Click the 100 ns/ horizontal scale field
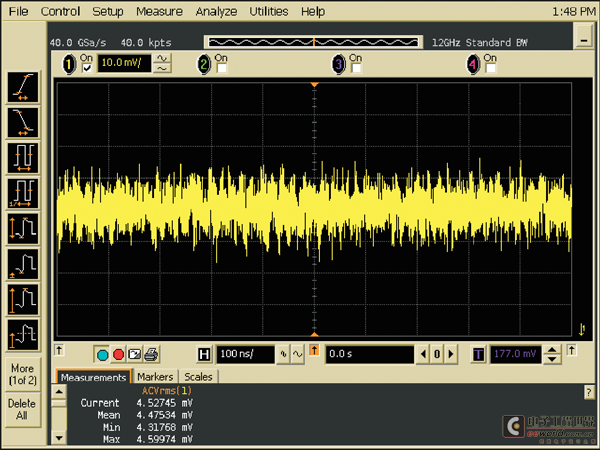600x450 pixels. (x=245, y=354)
